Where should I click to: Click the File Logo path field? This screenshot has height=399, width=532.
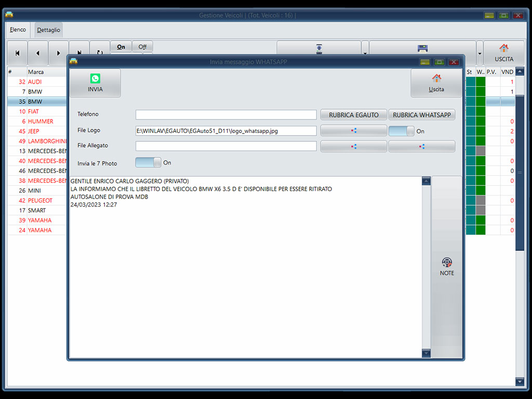click(x=226, y=130)
